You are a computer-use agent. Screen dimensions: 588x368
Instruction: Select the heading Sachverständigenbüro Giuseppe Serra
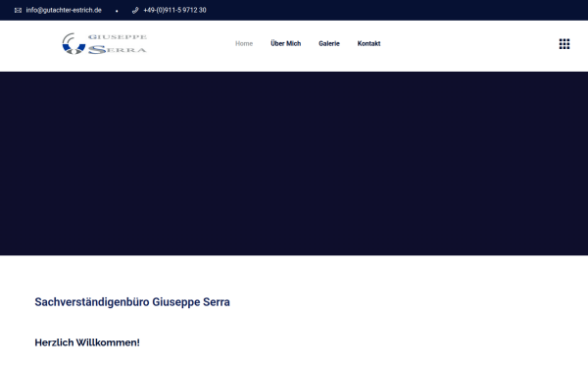[132, 302]
